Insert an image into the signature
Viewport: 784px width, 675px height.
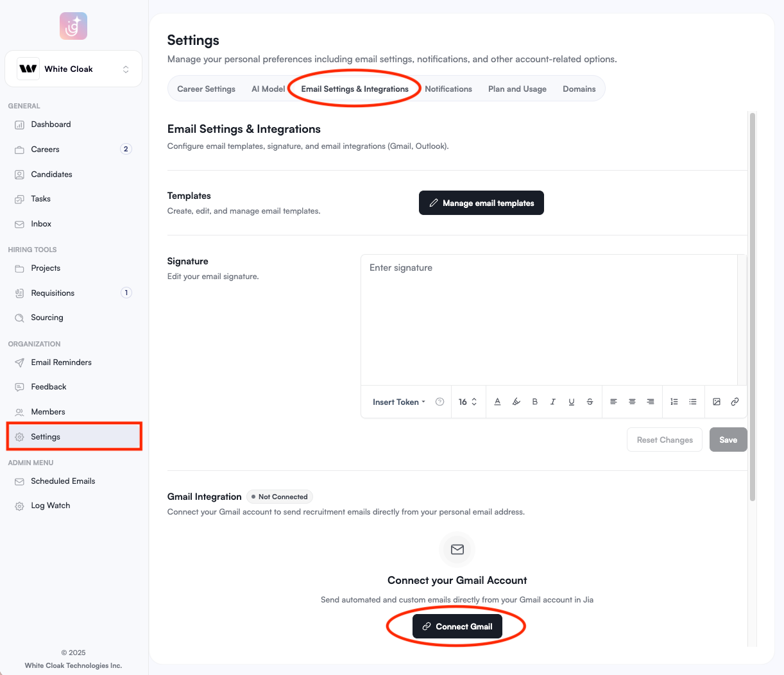(x=717, y=402)
